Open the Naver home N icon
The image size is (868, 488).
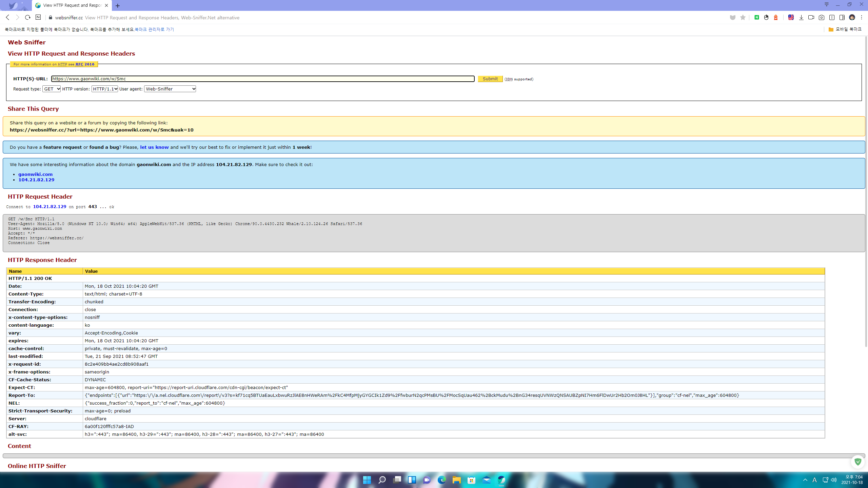(38, 17)
